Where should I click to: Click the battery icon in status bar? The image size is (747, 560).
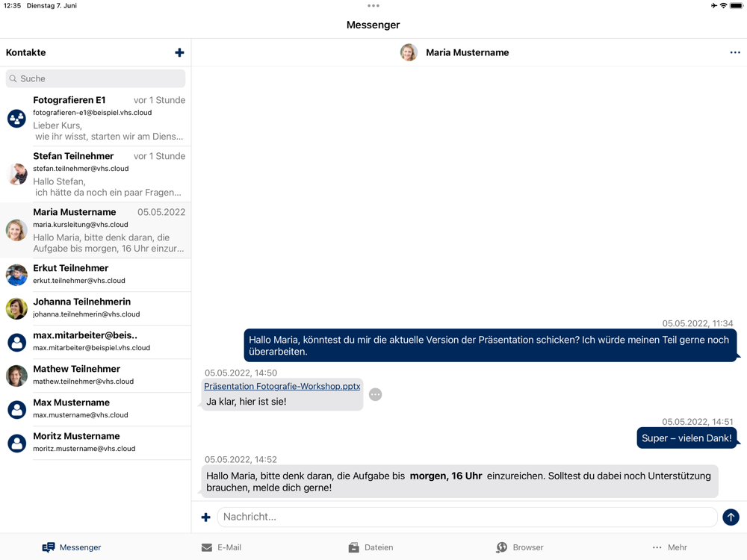[x=737, y=6]
